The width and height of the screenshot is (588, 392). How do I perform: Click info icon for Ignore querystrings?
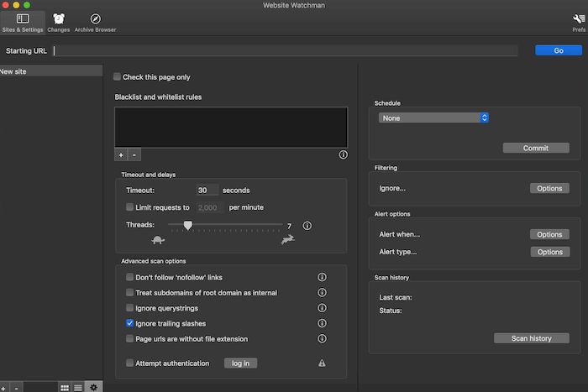(x=322, y=308)
